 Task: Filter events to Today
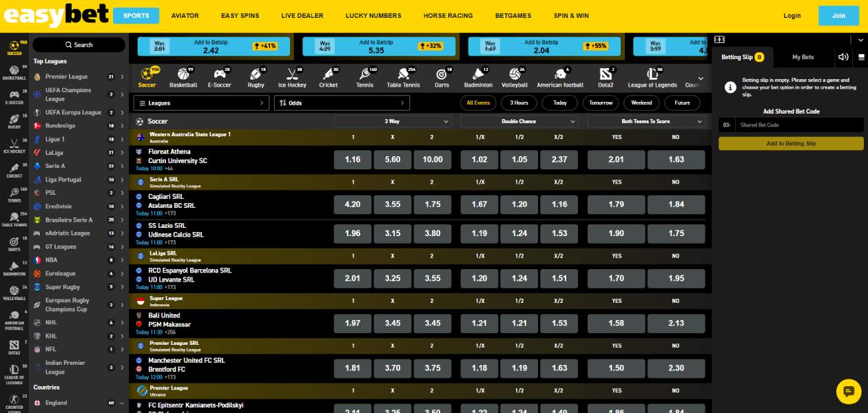pos(559,103)
